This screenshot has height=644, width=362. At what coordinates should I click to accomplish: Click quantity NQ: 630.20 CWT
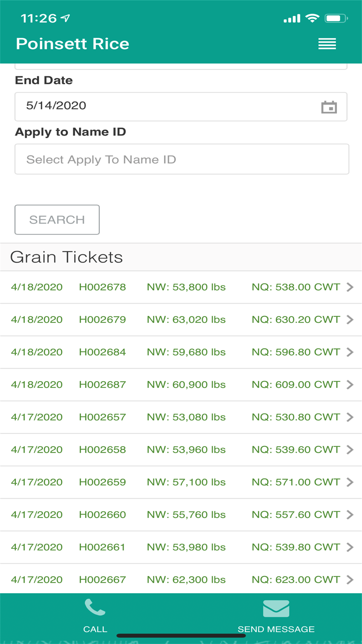(x=296, y=320)
